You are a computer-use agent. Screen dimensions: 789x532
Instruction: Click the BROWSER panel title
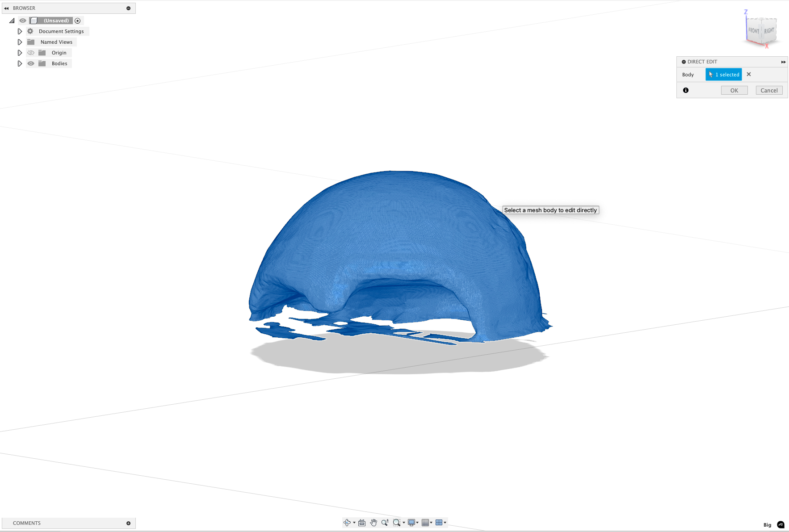coord(24,8)
